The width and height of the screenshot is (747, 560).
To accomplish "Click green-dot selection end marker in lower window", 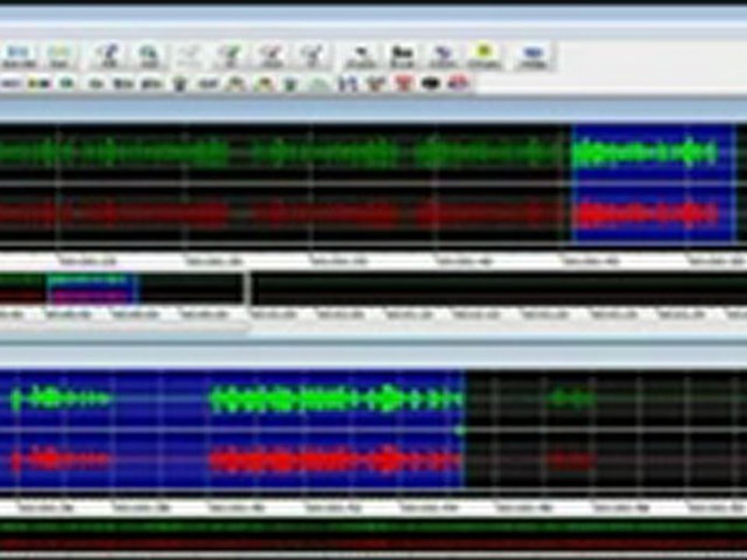I will tap(460, 430).
